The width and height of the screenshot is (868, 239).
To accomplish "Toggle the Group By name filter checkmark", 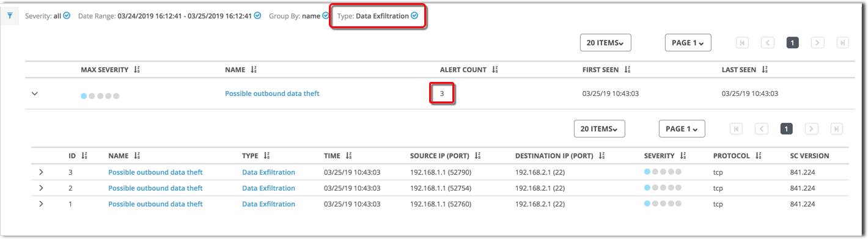I will pyautogui.click(x=325, y=16).
